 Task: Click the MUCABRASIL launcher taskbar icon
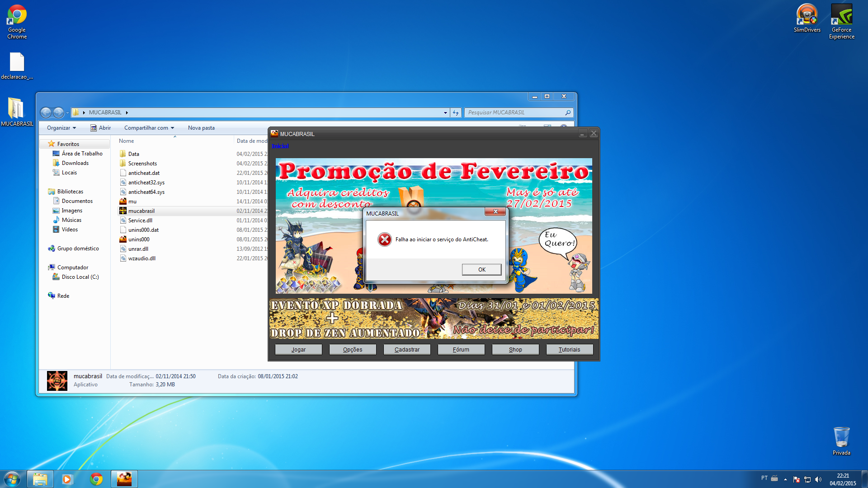[x=124, y=479]
